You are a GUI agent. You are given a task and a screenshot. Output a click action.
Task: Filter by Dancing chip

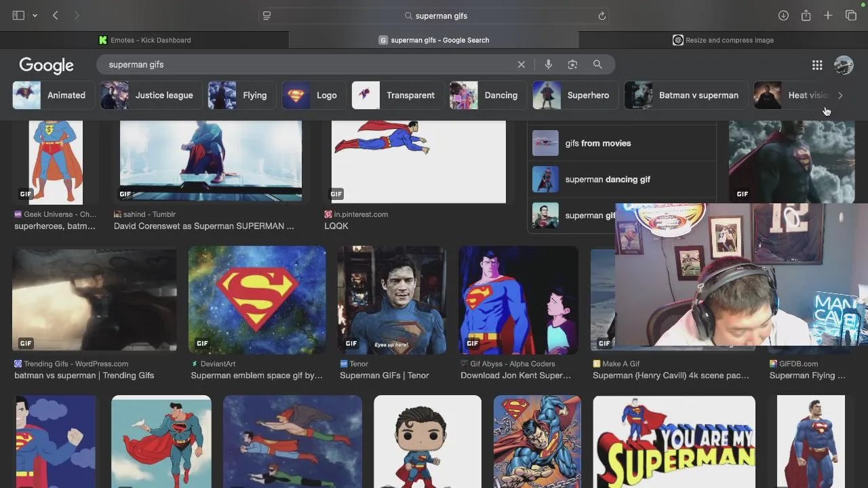point(488,96)
